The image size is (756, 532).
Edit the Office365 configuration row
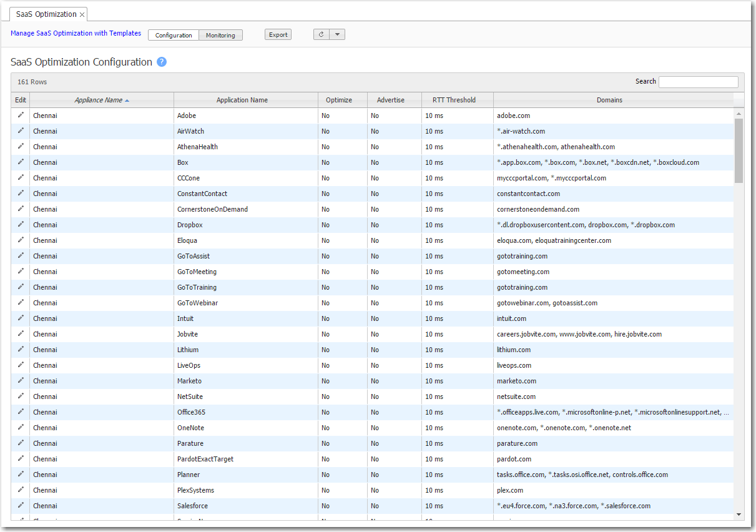click(21, 412)
